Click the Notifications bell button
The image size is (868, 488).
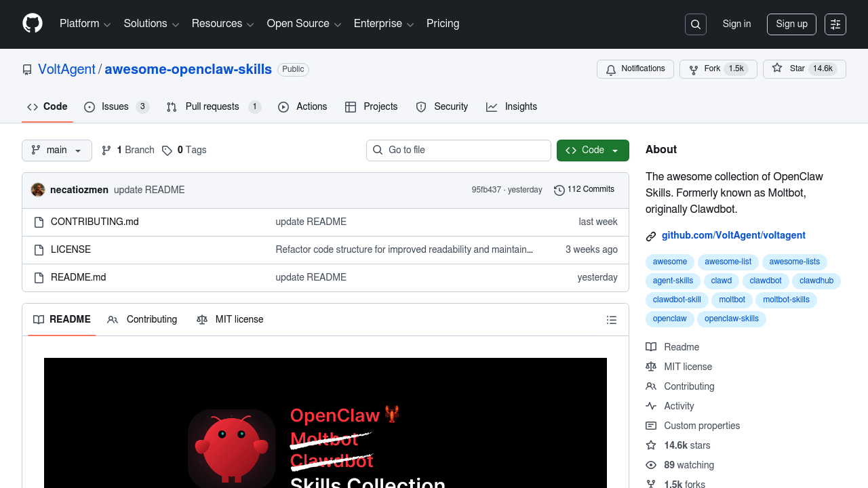click(x=635, y=69)
